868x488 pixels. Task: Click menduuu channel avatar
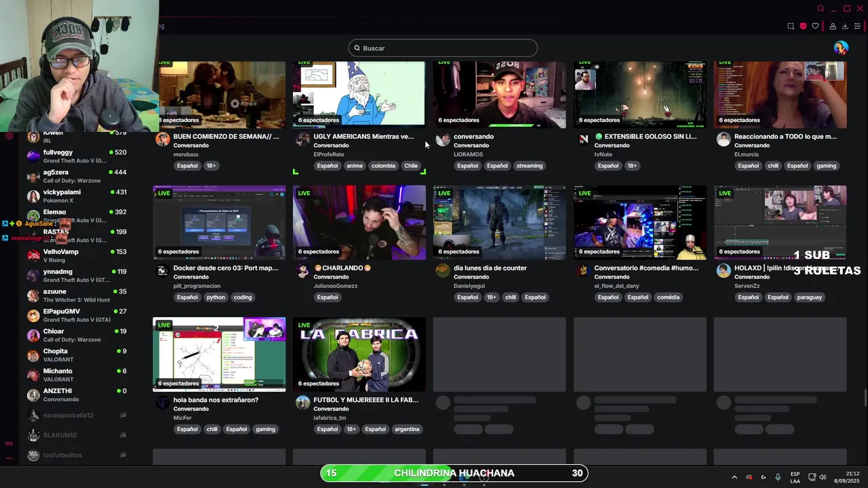pyautogui.click(x=162, y=140)
